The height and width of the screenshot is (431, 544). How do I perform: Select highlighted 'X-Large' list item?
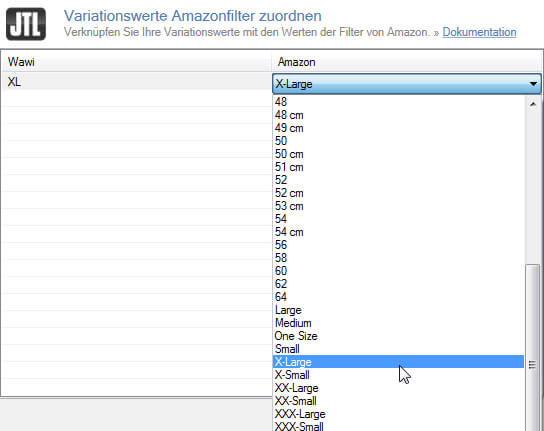(x=398, y=362)
